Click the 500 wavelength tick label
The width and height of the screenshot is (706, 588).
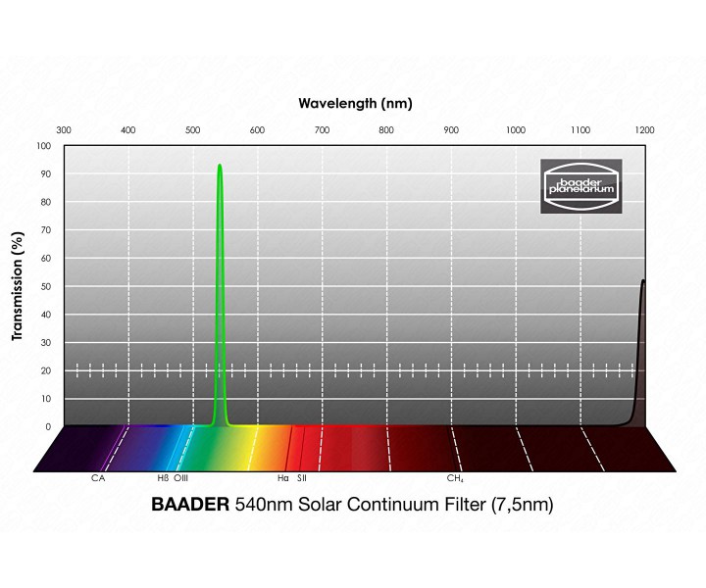[x=193, y=130]
